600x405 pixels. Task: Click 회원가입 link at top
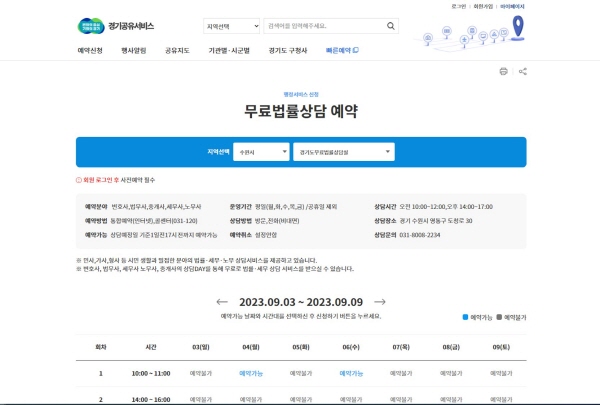click(x=483, y=6)
